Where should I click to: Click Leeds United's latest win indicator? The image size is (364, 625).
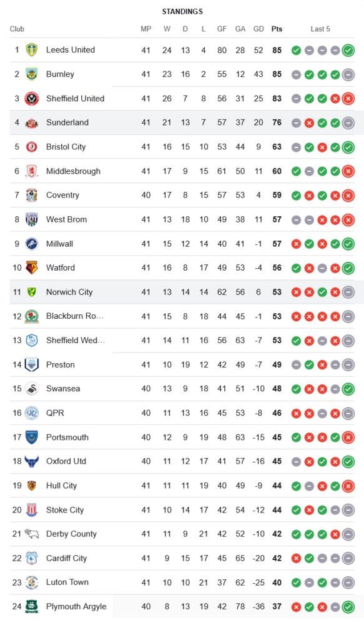(x=348, y=50)
